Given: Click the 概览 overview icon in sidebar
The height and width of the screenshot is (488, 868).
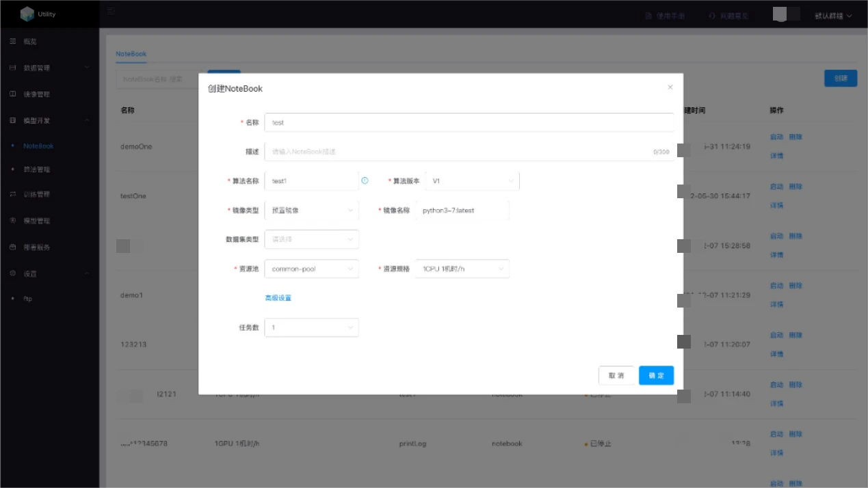Looking at the screenshot, I should pos(12,42).
